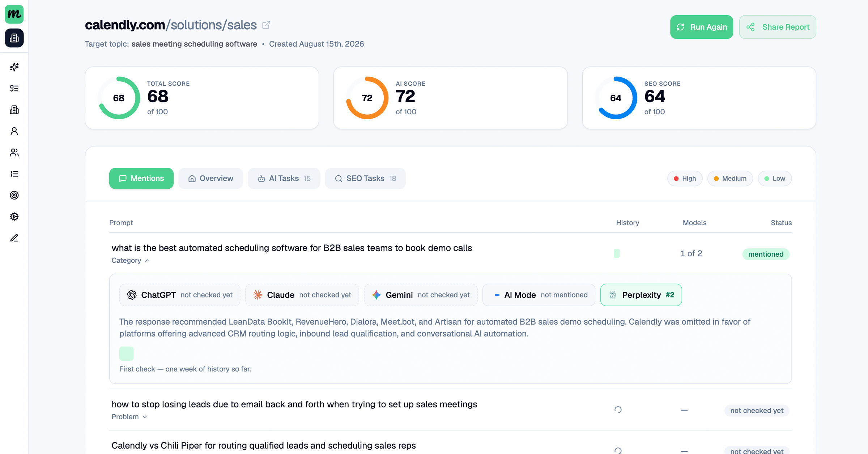Open the gear settings icon in sidebar
This screenshot has height=454, width=868.
[14, 217]
